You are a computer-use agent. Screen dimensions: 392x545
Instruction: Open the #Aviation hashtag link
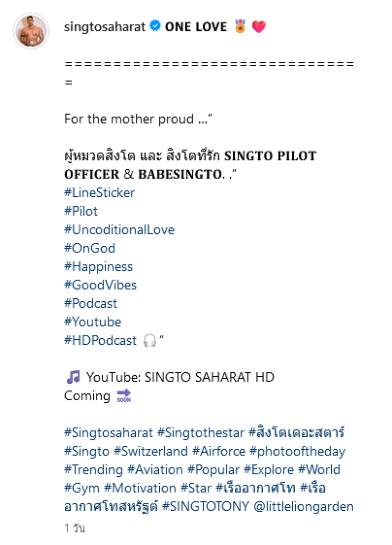(156, 469)
